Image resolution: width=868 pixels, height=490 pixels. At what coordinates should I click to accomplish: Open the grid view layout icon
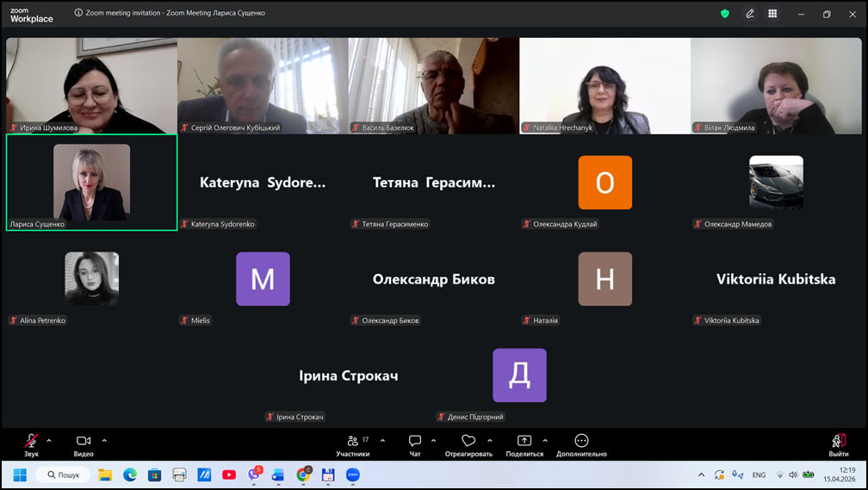(772, 14)
